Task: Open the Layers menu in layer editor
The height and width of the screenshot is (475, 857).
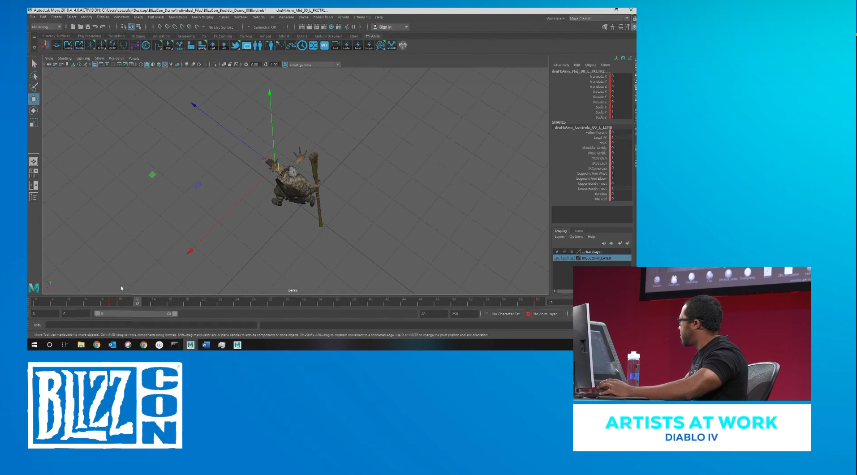Action: 560,237
